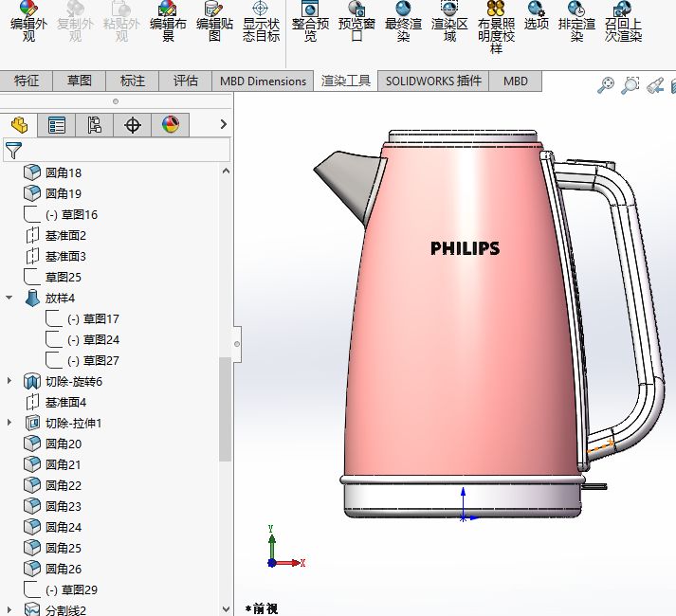Select the 编辑贴图 (Edit Decal) tool
The image size is (676, 616).
click(214, 22)
